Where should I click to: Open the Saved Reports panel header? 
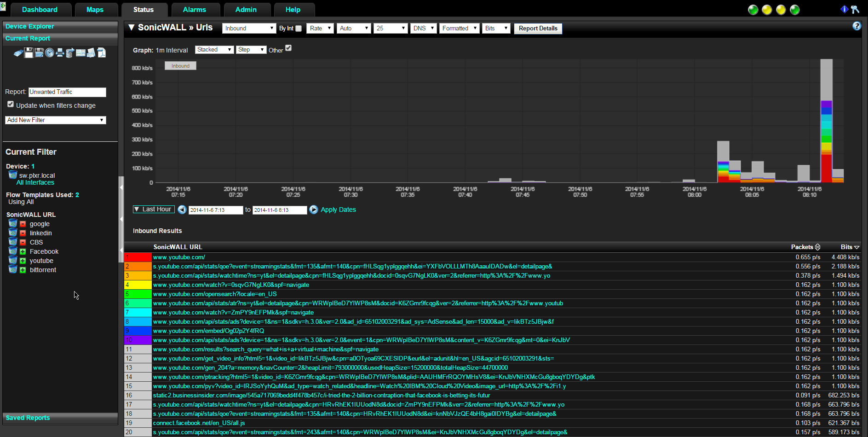coord(60,418)
